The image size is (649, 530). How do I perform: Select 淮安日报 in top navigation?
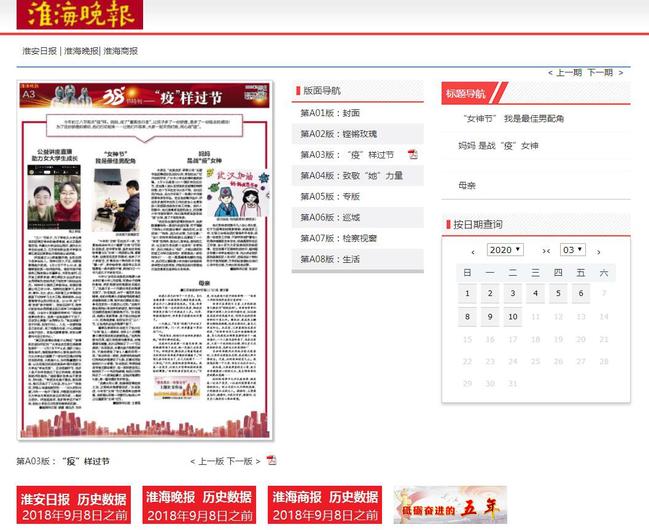click(x=40, y=50)
